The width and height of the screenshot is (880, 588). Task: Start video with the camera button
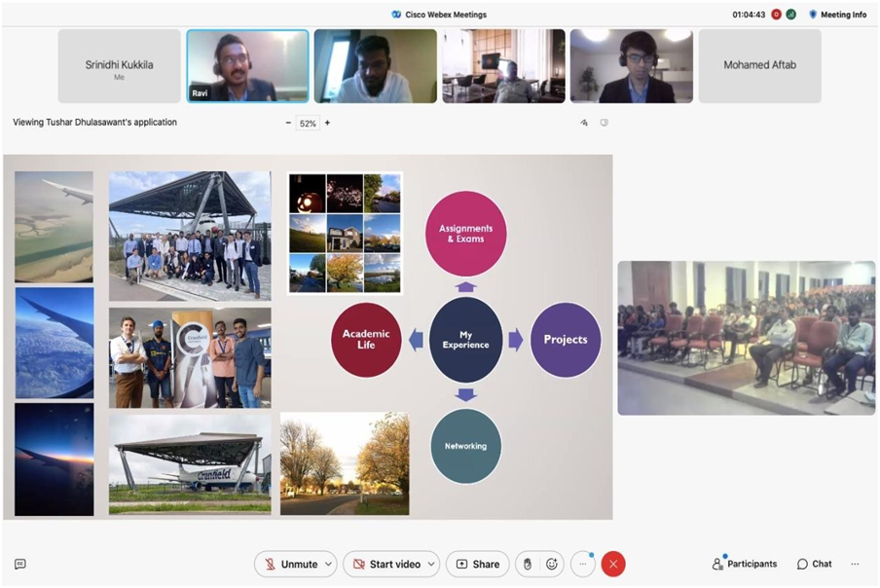385,564
